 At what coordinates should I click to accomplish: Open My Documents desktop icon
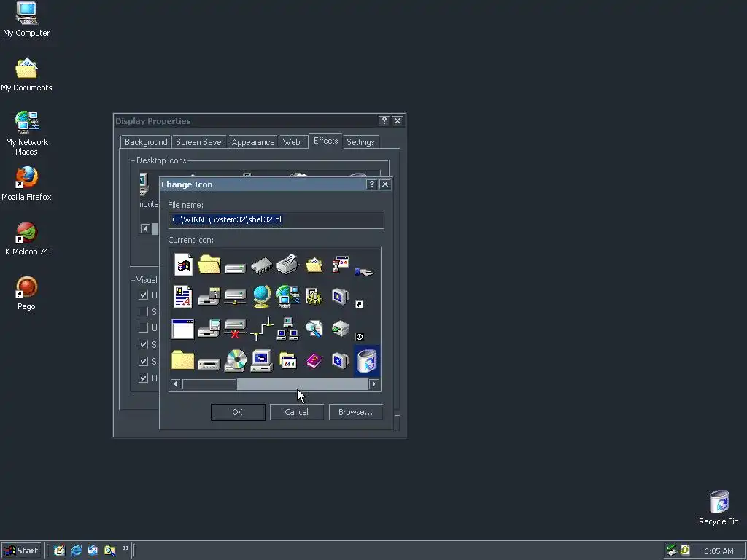(x=26, y=75)
